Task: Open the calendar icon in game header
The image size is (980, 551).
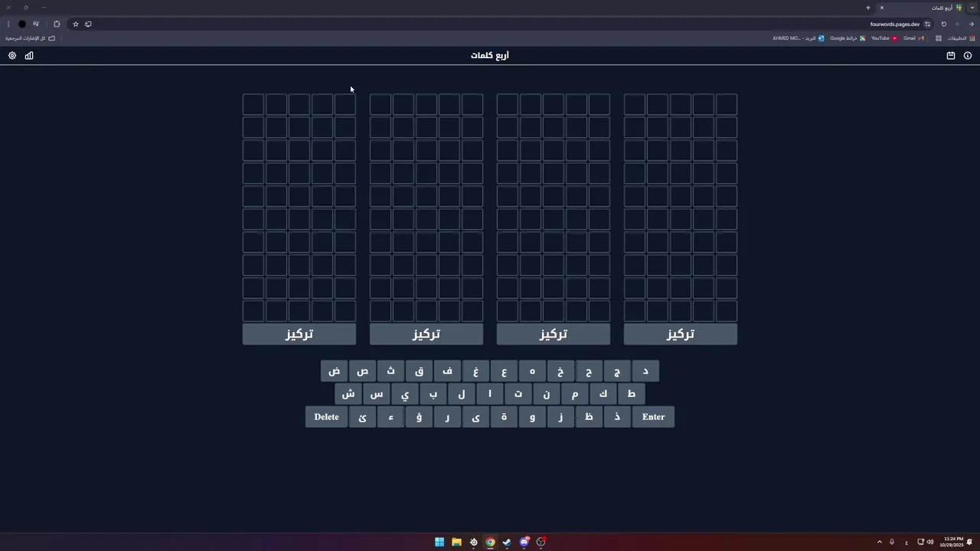Action: 951,56
